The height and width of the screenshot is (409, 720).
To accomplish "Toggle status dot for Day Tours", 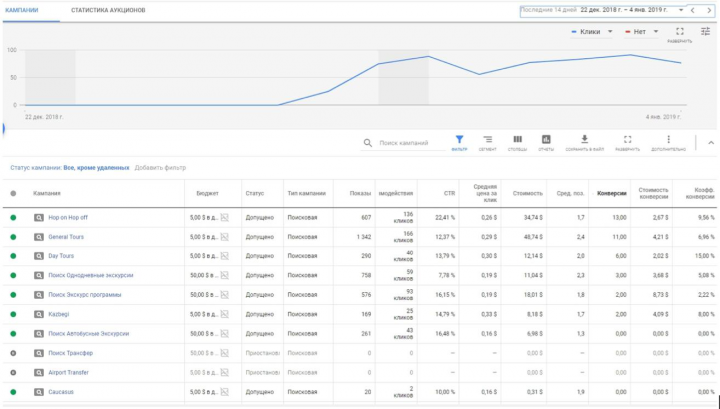I will point(13,256).
